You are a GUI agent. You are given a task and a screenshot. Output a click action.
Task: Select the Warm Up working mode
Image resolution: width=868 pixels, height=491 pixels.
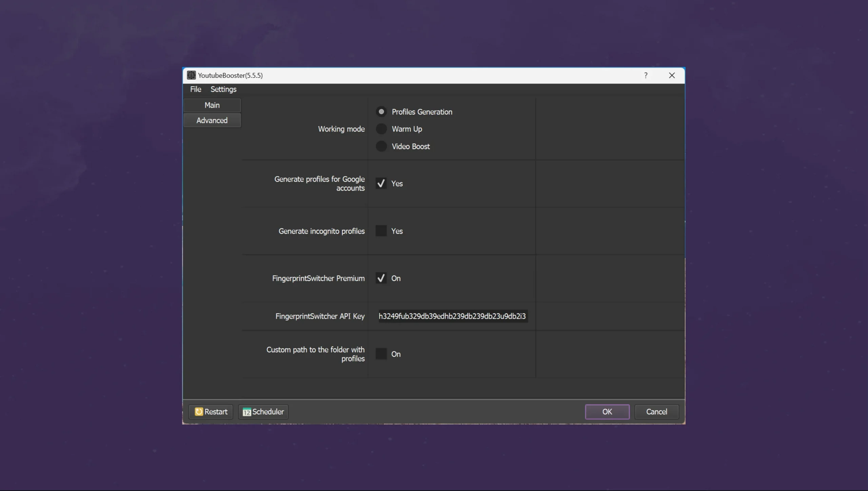[381, 129]
